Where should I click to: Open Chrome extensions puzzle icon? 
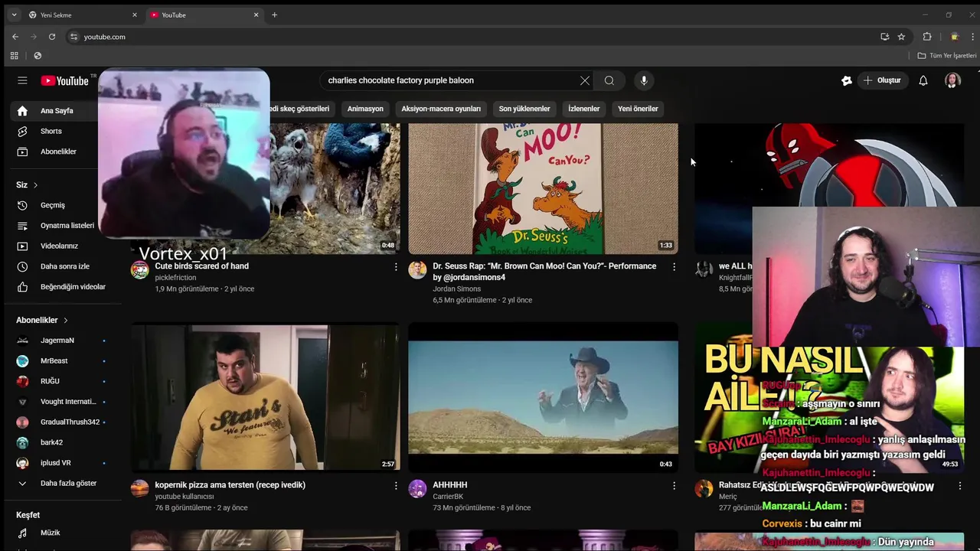click(927, 37)
